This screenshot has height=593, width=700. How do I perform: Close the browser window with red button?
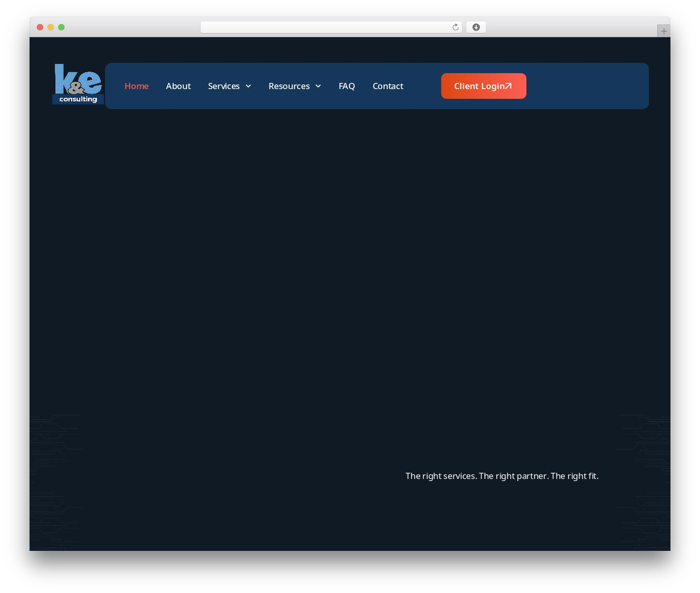click(40, 27)
